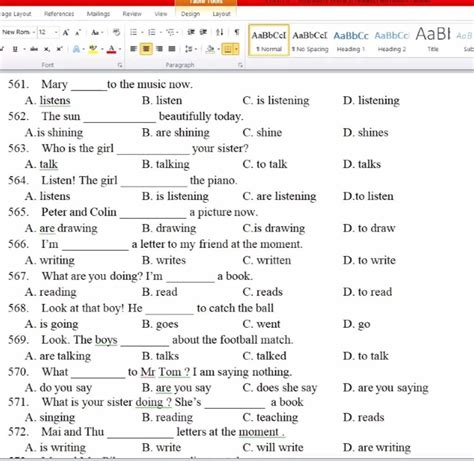
Task: Open the Paragraph dialog launcher
Action: [240, 65]
